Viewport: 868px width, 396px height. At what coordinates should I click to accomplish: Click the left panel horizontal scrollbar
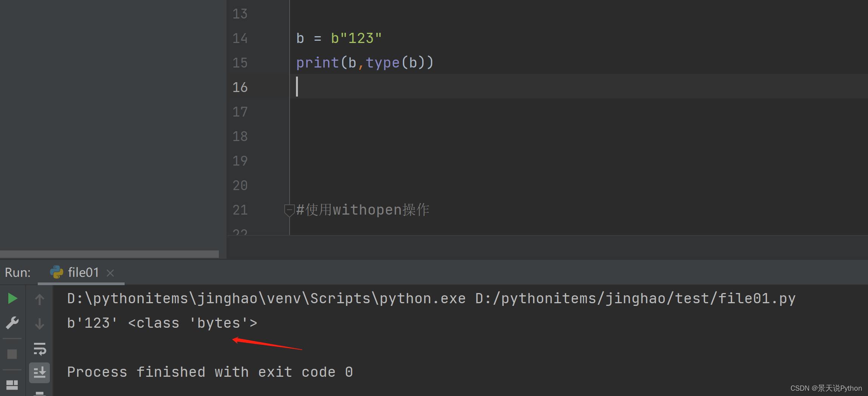109,254
